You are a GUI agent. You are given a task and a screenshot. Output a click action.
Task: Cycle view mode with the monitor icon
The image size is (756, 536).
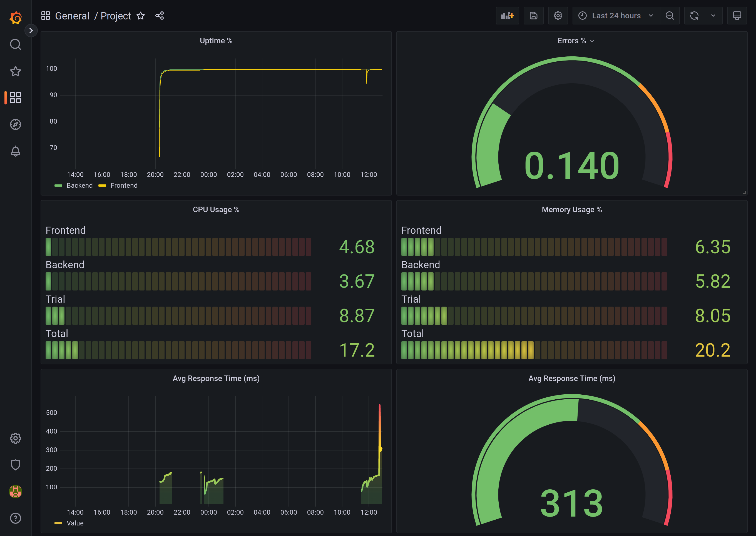(x=737, y=16)
